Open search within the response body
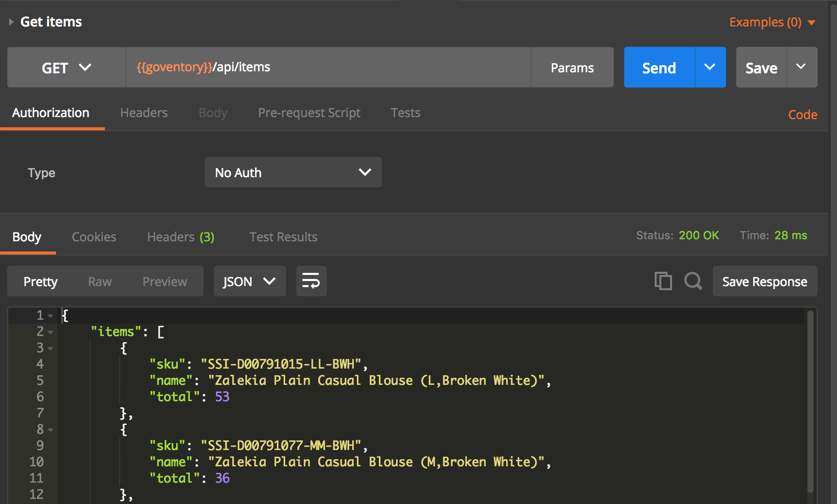Viewport: 837px width, 504px height. [x=692, y=281]
